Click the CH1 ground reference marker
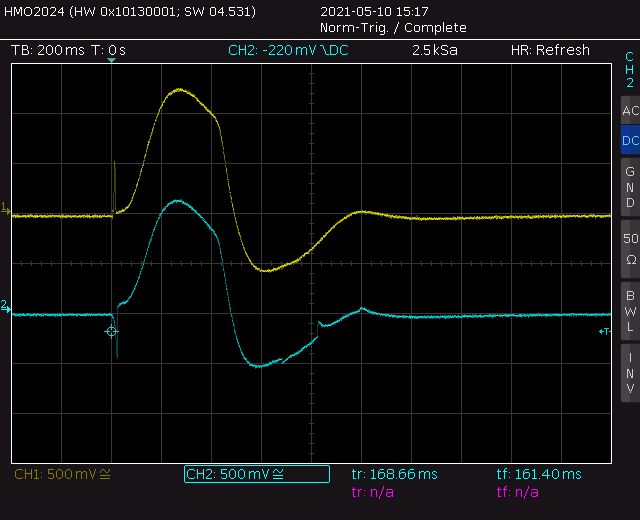Image resolution: width=640 pixels, height=520 pixels. click(5, 208)
